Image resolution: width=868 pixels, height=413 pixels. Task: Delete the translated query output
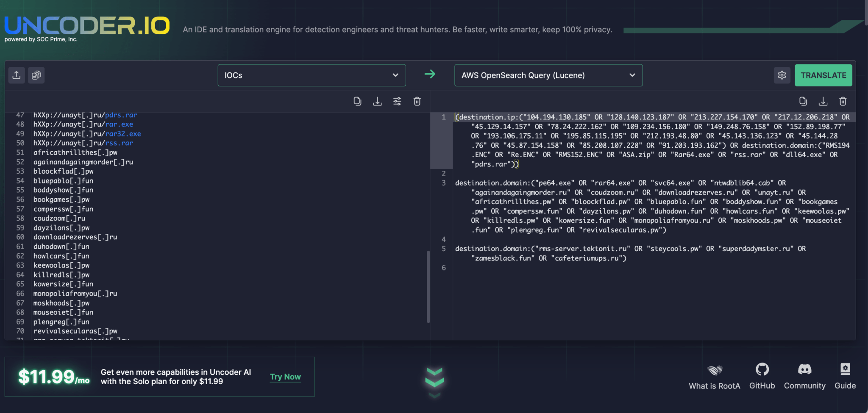point(843,101)
